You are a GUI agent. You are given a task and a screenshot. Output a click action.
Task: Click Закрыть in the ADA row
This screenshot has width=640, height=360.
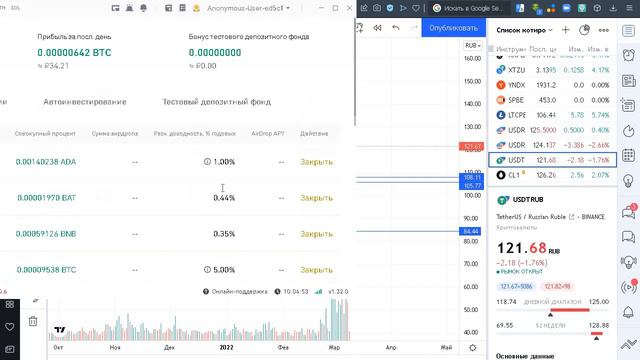[316, 162]
